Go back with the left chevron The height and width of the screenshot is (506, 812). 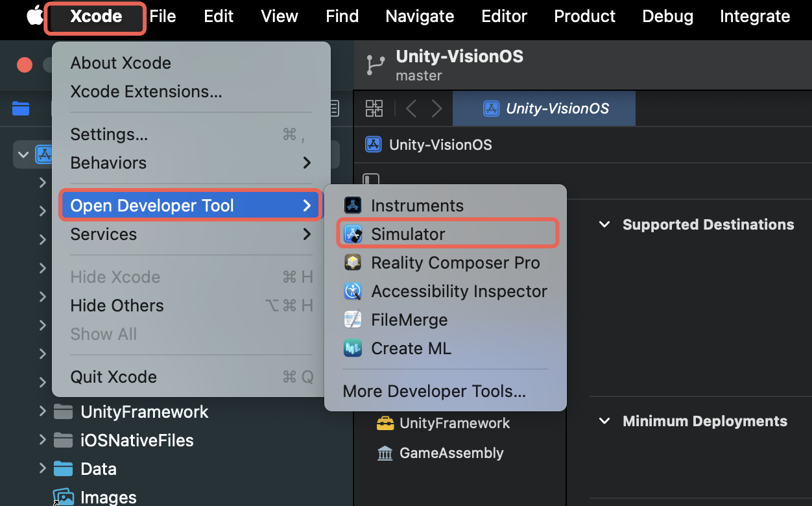pos(411,108)
